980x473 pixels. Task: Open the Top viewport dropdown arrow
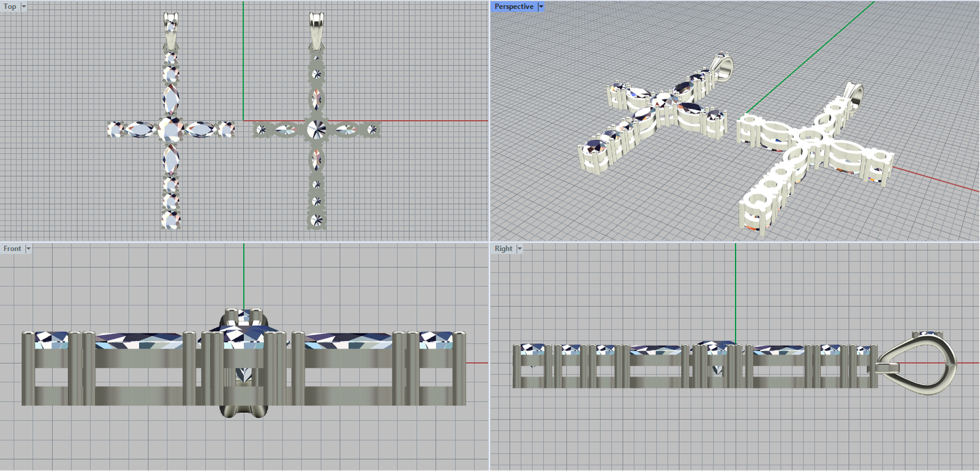click(24, 7)
